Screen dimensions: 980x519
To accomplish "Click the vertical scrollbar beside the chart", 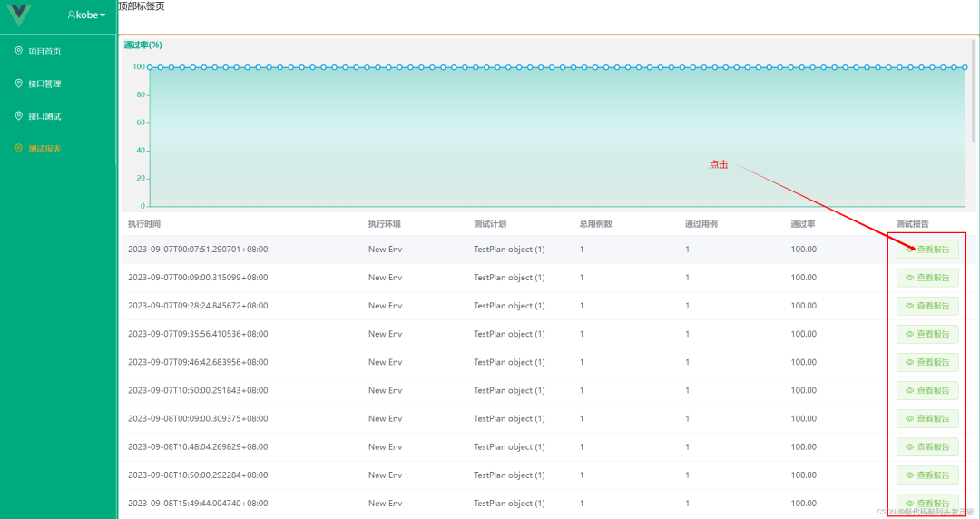I will pyautogui.click(x=973, y=91).
